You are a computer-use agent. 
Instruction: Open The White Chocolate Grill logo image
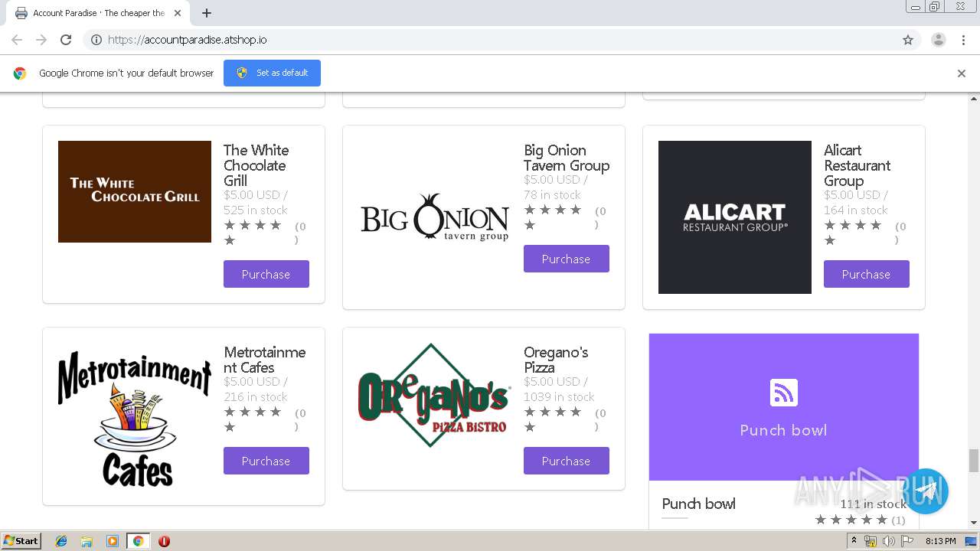[135, 191]
